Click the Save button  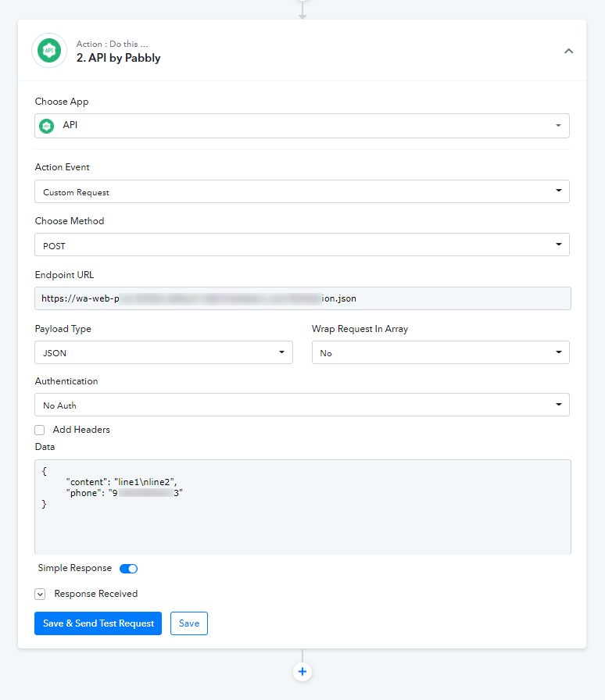[x=189, y=623]
